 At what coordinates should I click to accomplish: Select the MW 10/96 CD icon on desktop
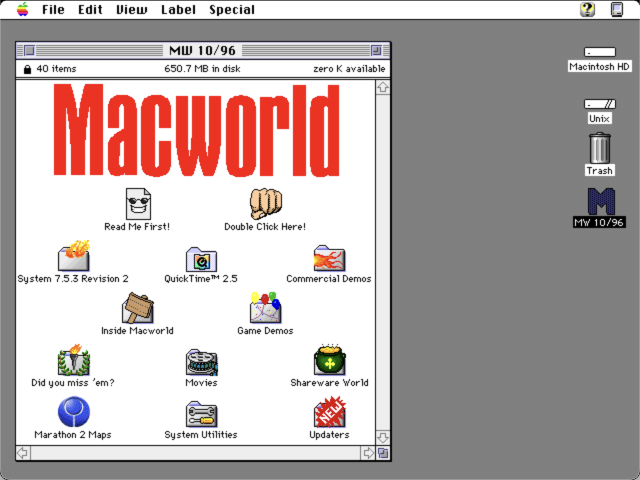pyautogui.click(x=601, y=201)
